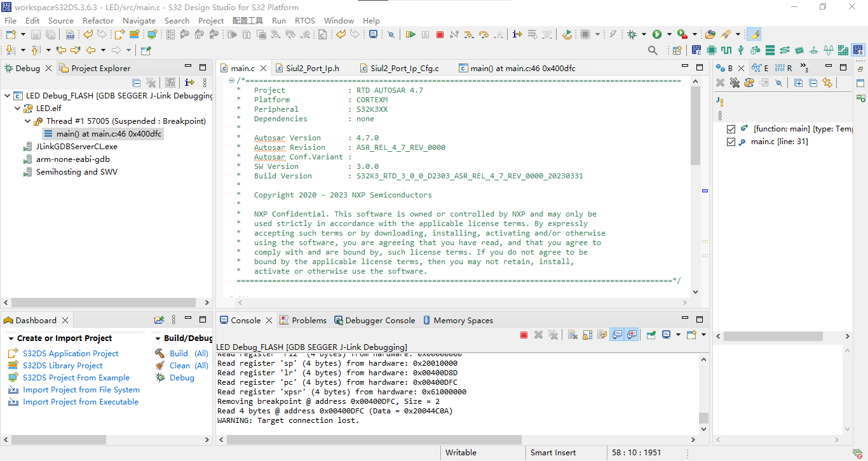Switch to Problems tab
868x461 pixels.
pos(303,321)
